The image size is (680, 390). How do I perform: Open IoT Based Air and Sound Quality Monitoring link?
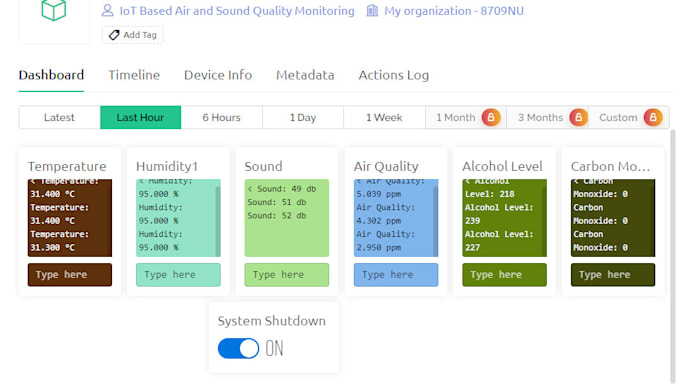237,10
